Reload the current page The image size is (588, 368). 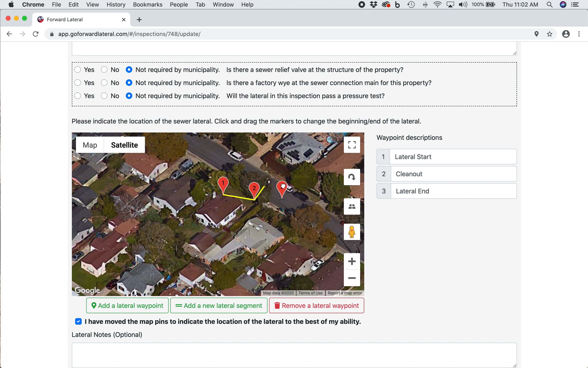(x=36, y=34)
